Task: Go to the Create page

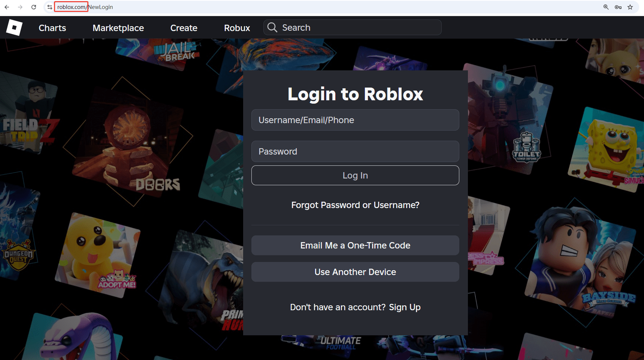Action: [184, 28]
